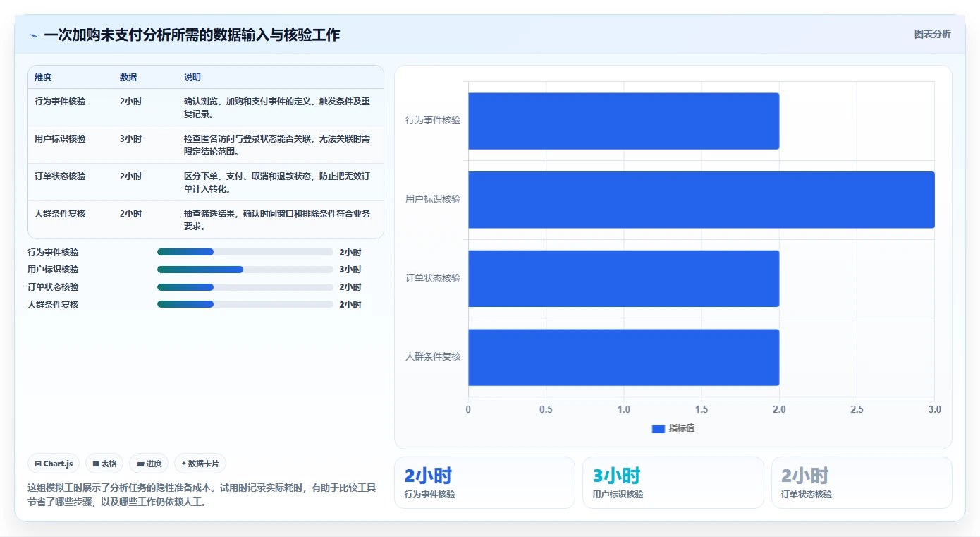Open the 图表分析 label in the header

(x=932, y=34)
